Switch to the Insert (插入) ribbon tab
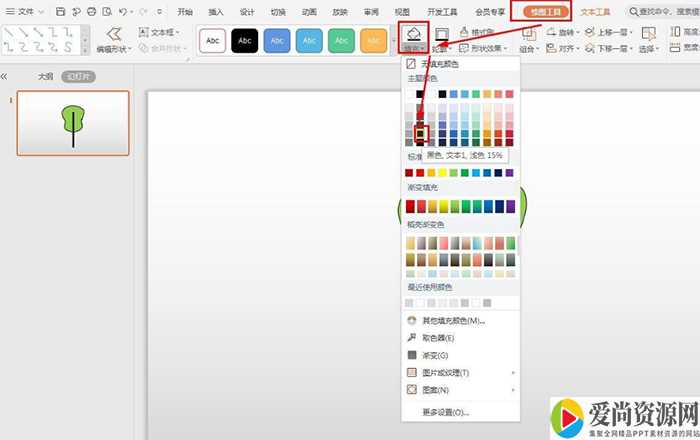Screen dimensions: 700x440 (x=216, y=12)
